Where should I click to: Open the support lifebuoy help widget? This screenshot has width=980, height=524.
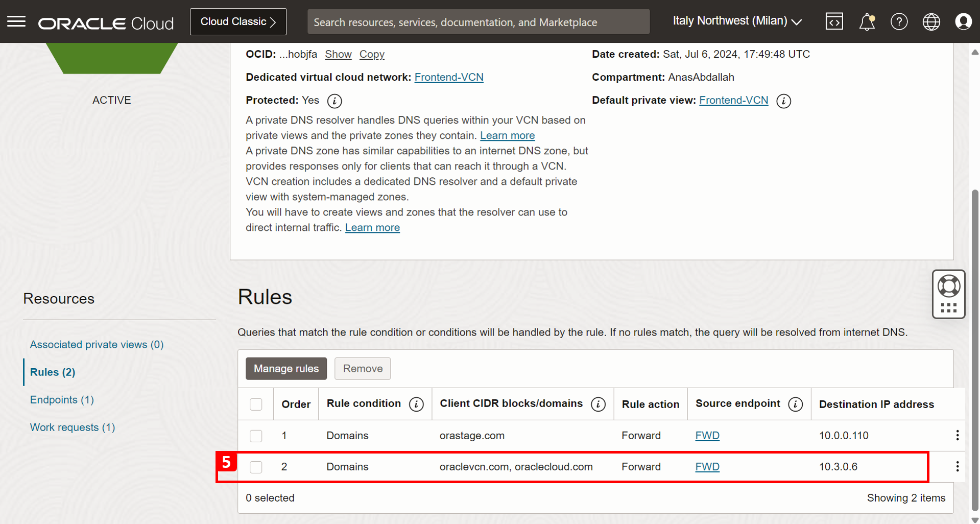[x=949, y=294]
